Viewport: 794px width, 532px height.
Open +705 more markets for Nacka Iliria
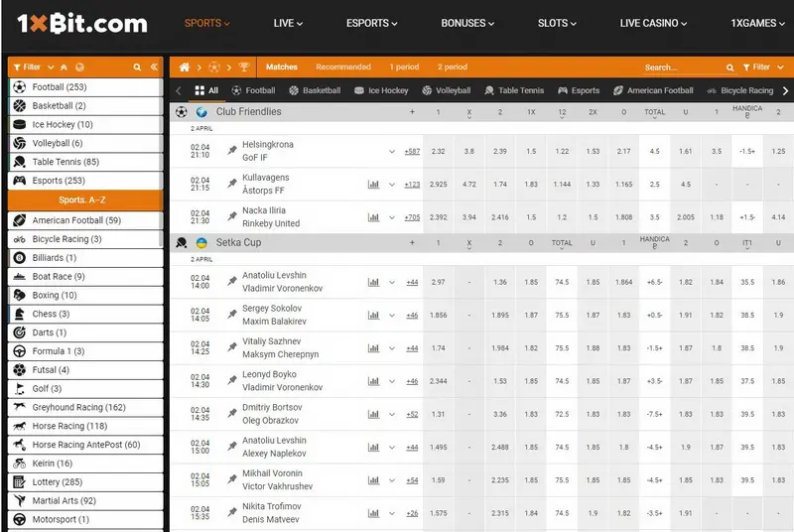[412, 217]
